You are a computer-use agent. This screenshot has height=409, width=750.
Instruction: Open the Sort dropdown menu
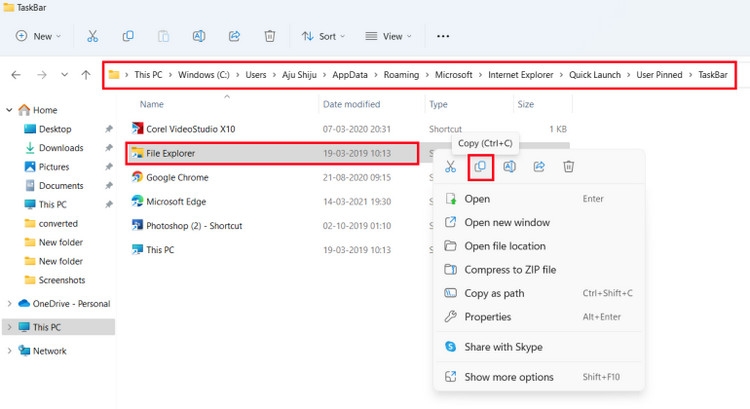coord(323,36)
